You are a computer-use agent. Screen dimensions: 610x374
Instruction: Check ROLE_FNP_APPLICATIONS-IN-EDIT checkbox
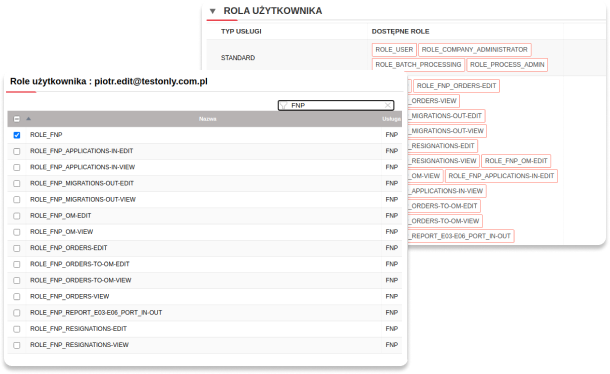[17, 151]
